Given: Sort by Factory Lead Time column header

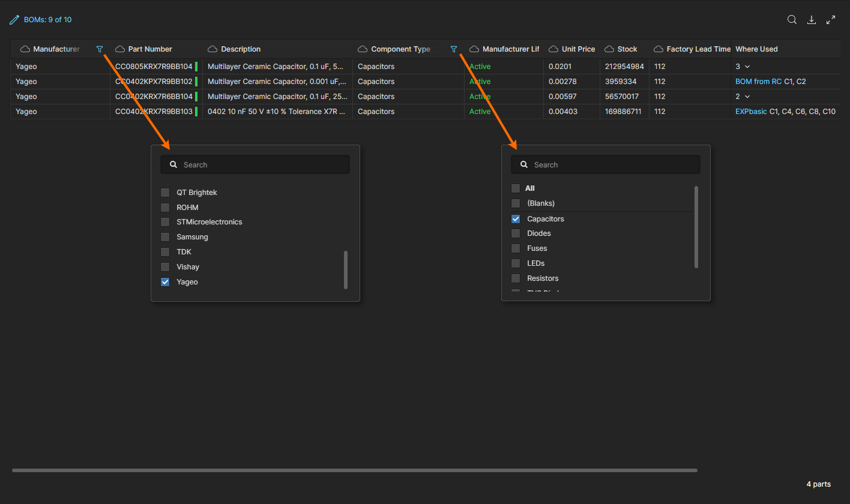Looking at the screenshot, I should coord(699,49).
